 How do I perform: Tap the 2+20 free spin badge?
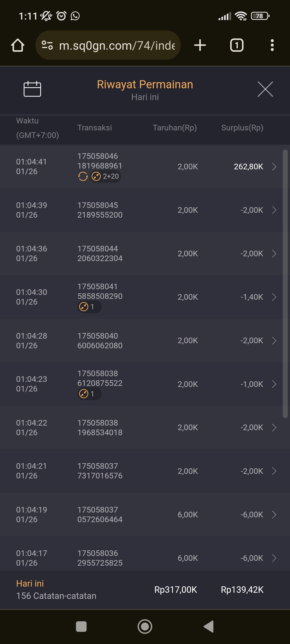(x=106, y=177)
